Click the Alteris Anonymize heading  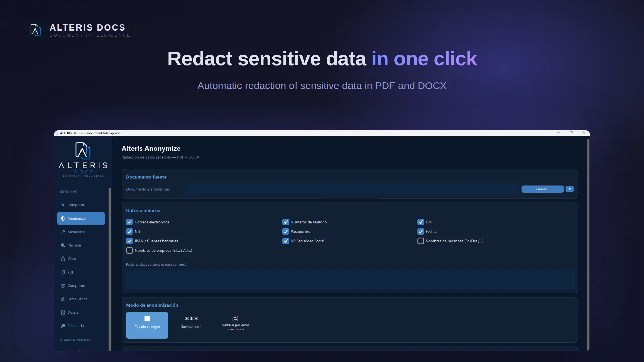[x=151, y=149]
